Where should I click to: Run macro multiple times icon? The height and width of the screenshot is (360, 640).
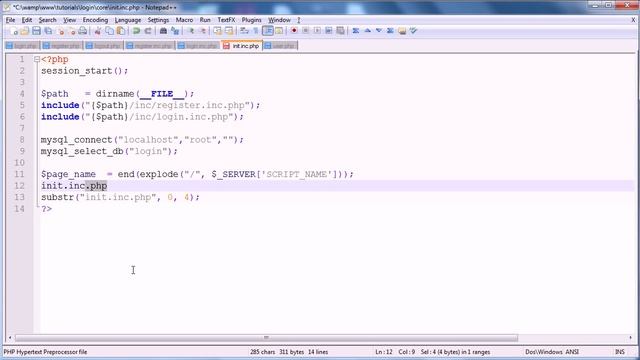329,31
